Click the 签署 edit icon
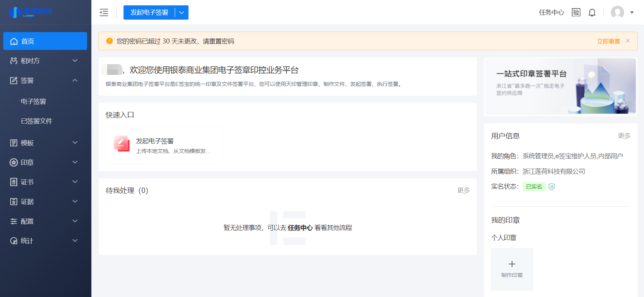 click(x=14, y=80)
